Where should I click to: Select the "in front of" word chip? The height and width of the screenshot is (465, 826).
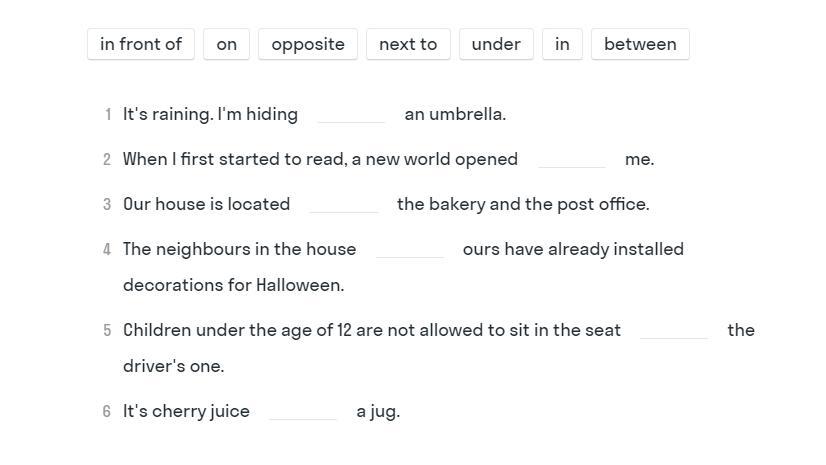pyautogui.click(x=141, y=44)
